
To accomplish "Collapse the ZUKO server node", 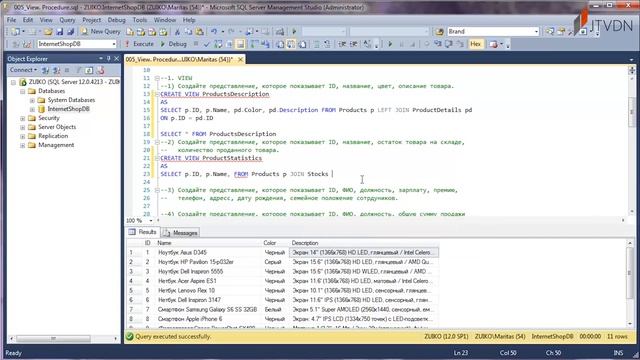I will 13,82.
